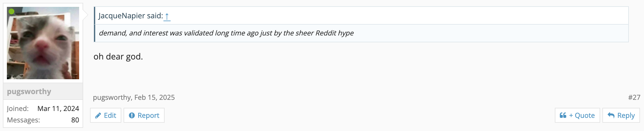Viewport: 644px width, 131px height.
Task: Click the "oh dear god." message text
Action: click(118, 57)
